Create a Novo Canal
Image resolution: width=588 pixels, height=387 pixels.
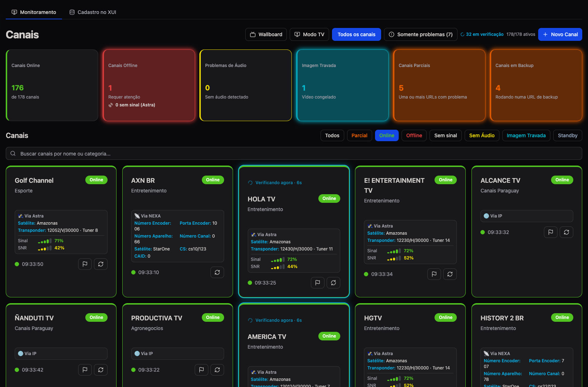pos(560,34)
